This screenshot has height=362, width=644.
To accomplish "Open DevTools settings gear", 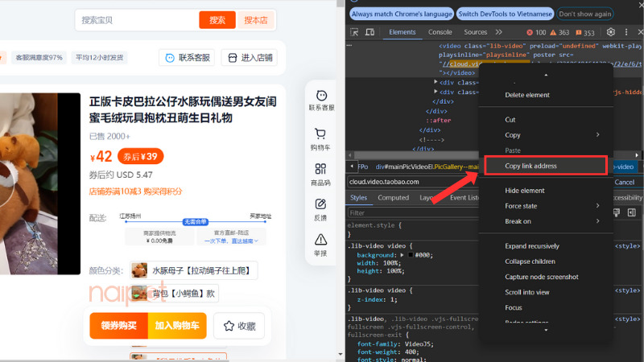I will click(610, 32).
